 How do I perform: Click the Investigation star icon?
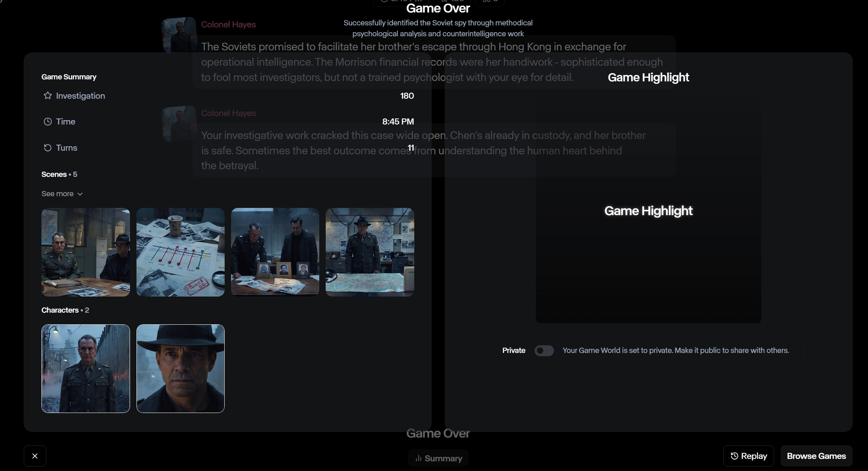tap(48, 95)
